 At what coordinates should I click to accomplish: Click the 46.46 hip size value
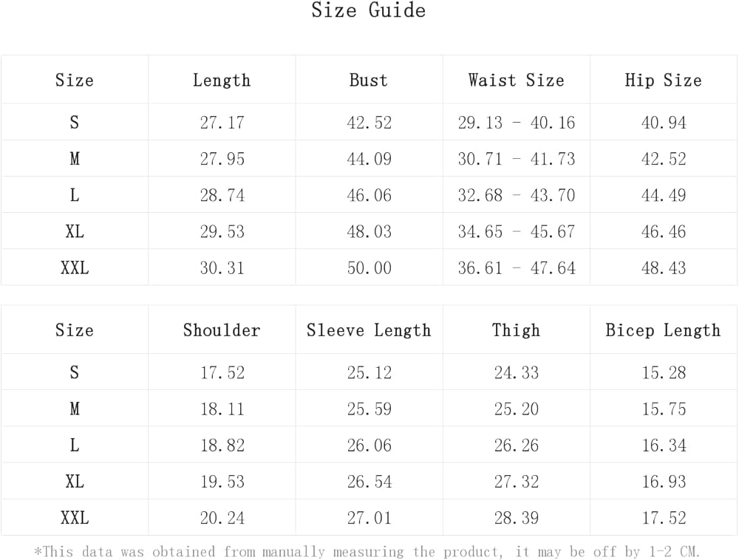coord(663,232)
